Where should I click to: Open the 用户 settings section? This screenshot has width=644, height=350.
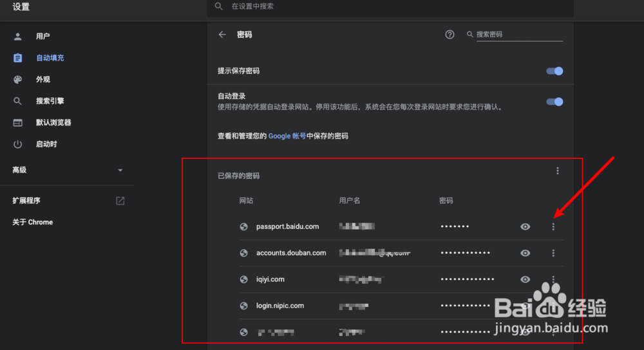[x=43, y=36]
